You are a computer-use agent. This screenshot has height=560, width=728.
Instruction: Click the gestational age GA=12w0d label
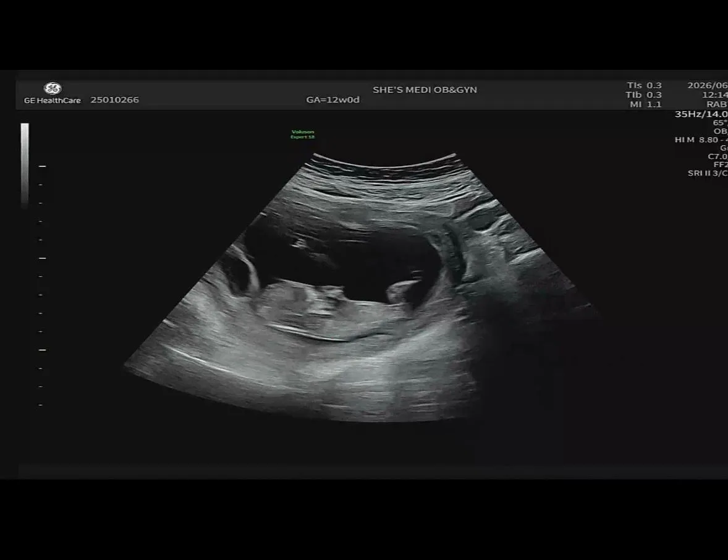pos(333,100)
